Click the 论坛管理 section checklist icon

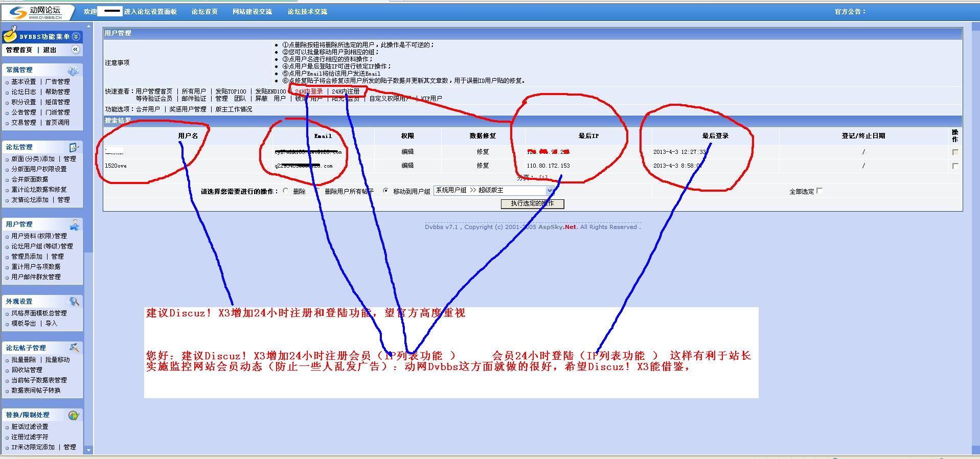[74, 147]
